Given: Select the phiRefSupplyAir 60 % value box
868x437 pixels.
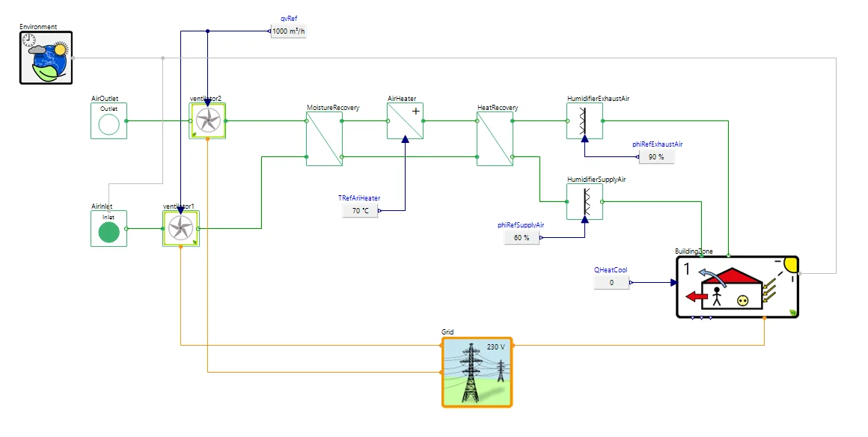Looking at the screenshot, I should [x=522, y=238].
